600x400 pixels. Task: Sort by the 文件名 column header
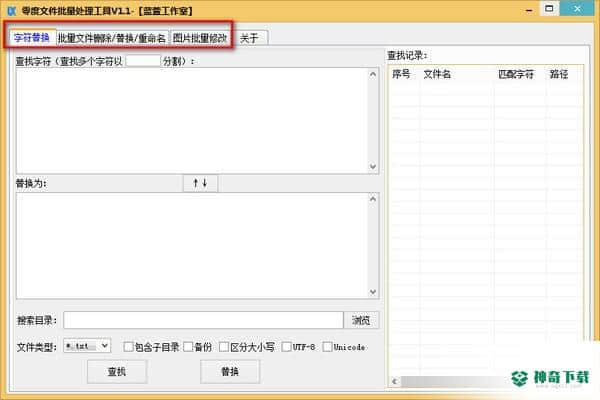point(457,74)
